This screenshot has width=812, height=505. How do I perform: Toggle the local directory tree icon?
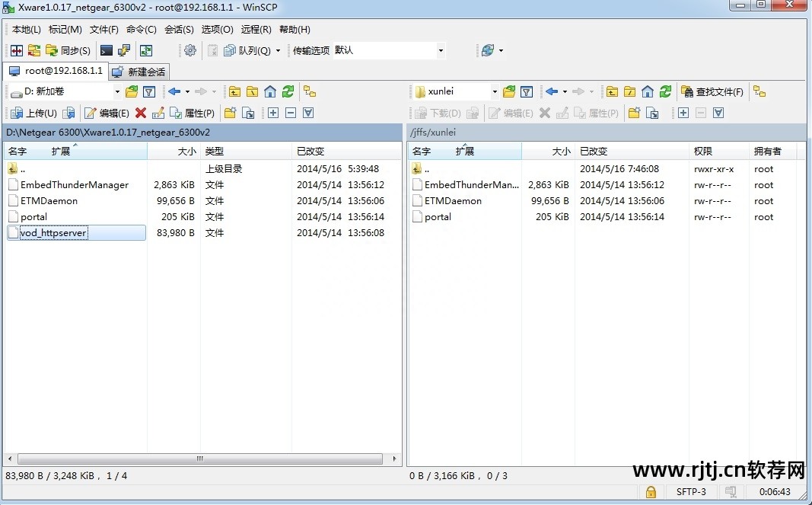click(310, 91)
